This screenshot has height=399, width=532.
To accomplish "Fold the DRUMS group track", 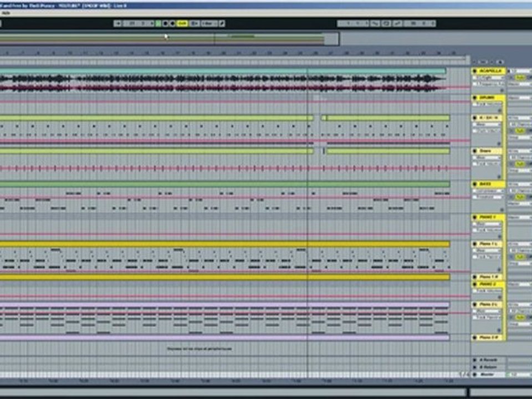I will (474, 98).
